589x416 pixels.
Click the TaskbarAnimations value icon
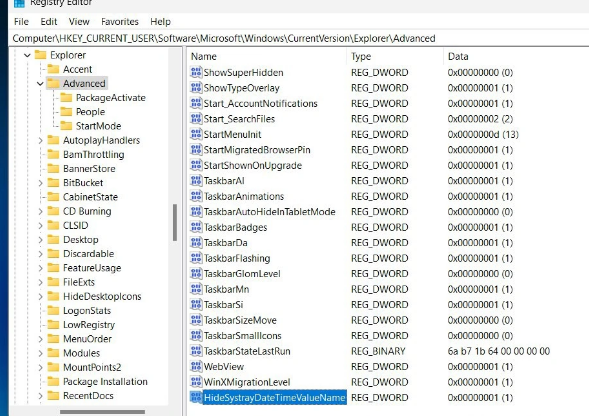pos(196,196)
